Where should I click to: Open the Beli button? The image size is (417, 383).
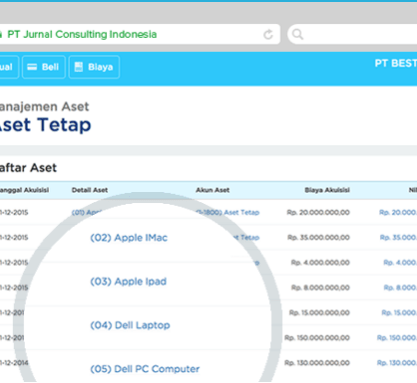click(x=44, y=67)
